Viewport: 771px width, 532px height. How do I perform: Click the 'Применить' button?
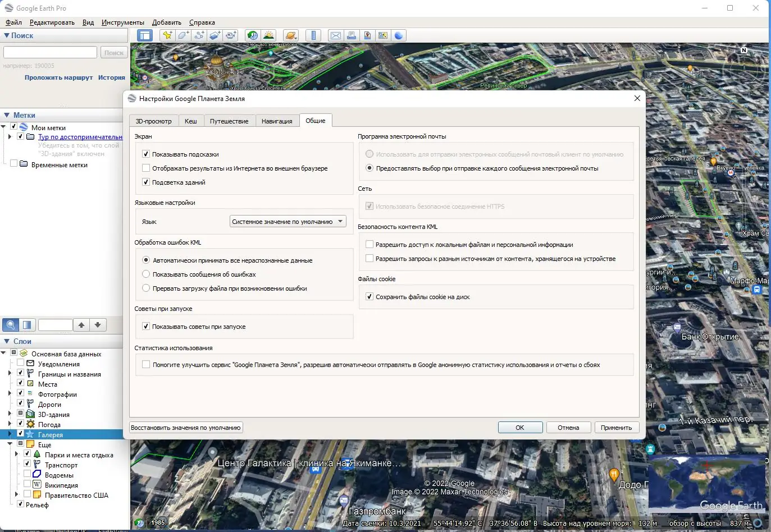pyautogui.click(x=616, y=428)
